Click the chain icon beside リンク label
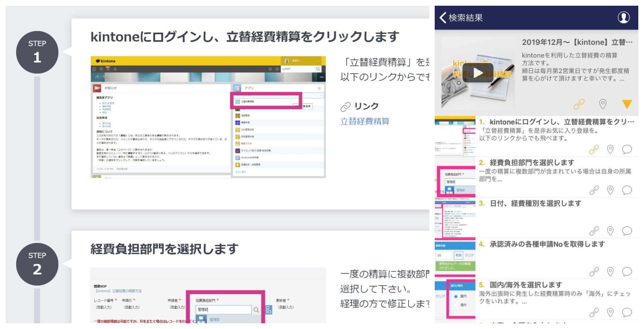 pos(345,107)
